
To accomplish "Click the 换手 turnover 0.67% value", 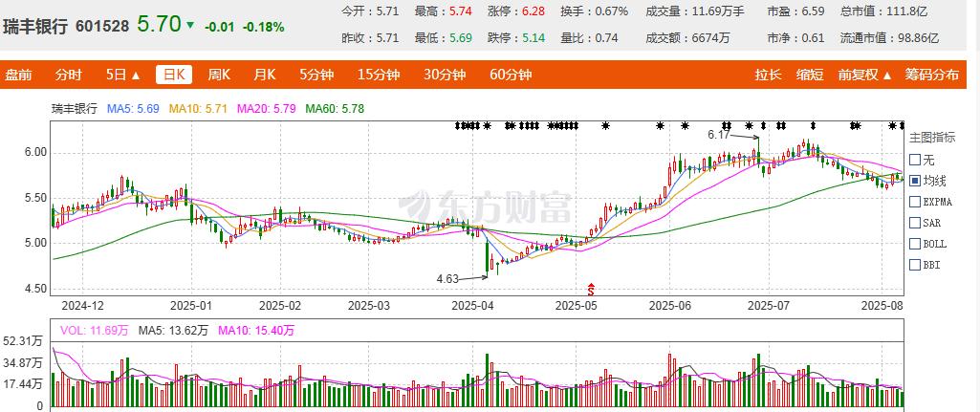I will 611,11.
